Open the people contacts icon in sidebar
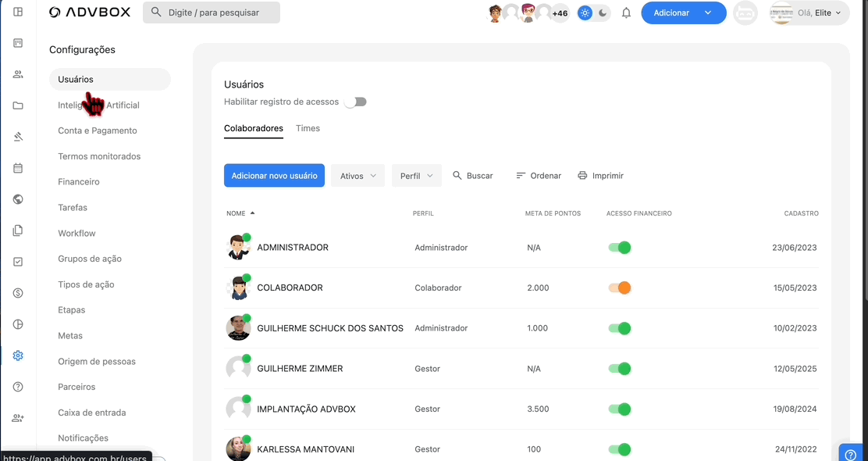The width and height of the screenshot is (868, 461). 18,74
